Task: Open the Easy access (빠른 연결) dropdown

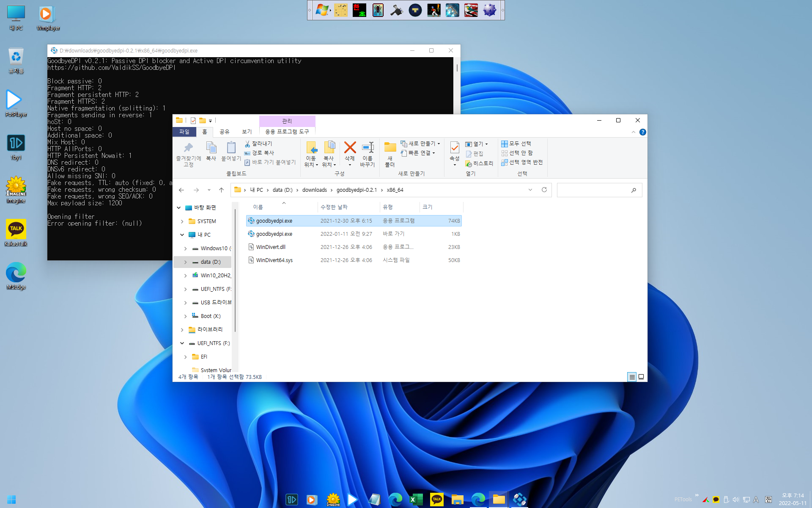Action: (x=418, y=153)
